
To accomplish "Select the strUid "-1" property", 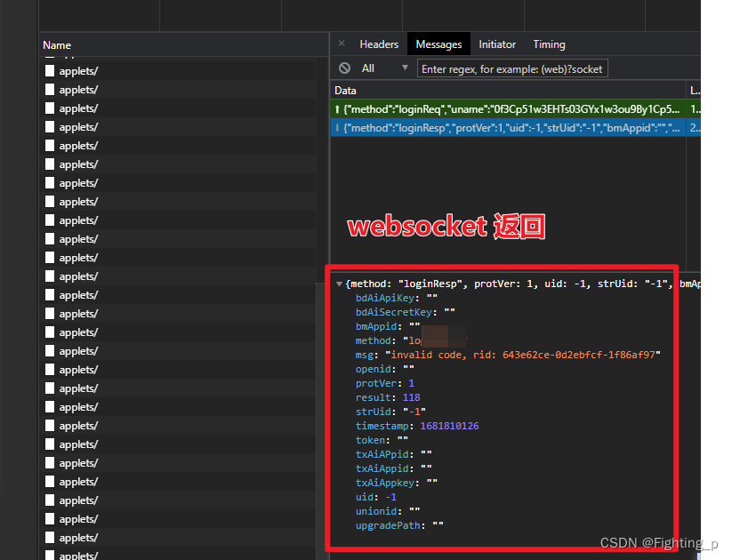I will (x=390, y=412).
